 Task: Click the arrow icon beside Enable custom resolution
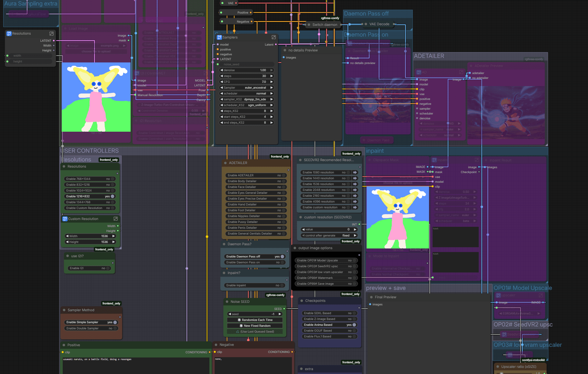tap(355, 207)
